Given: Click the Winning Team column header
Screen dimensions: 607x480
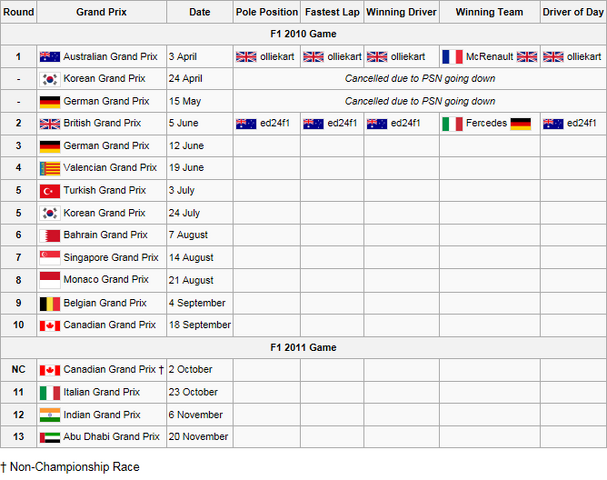Looking at the screenshot, I should [490, 12].
